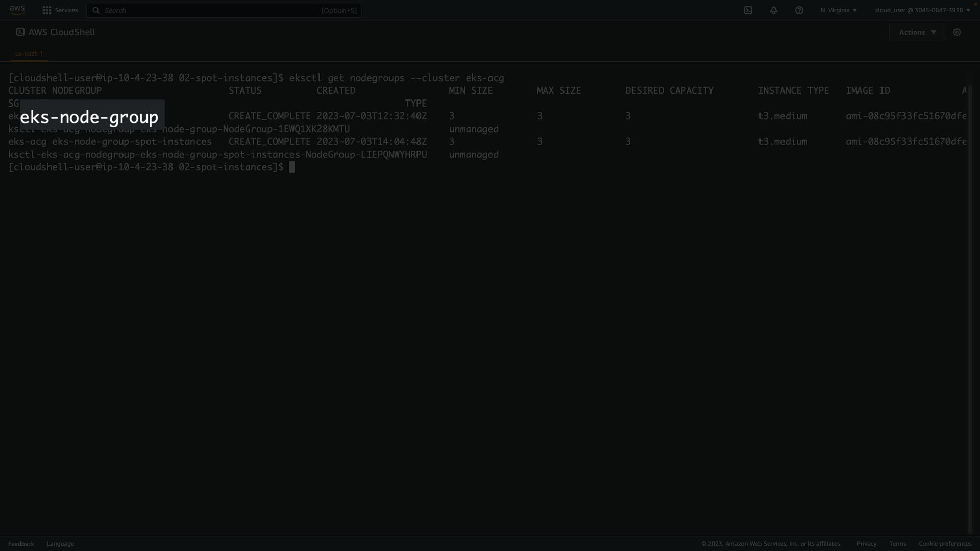Open CloudShell settings gear
This screenshot has width=980, height=551.
tap(957, 32)
